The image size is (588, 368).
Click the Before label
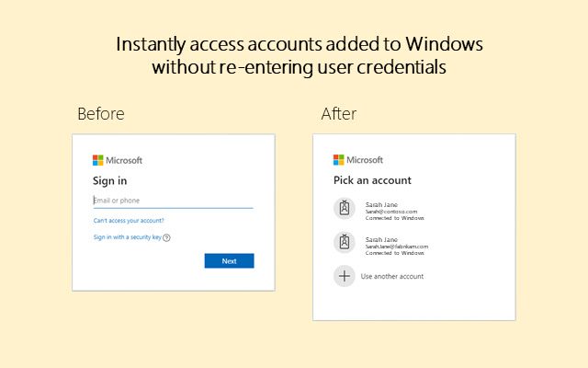(101, 114)
